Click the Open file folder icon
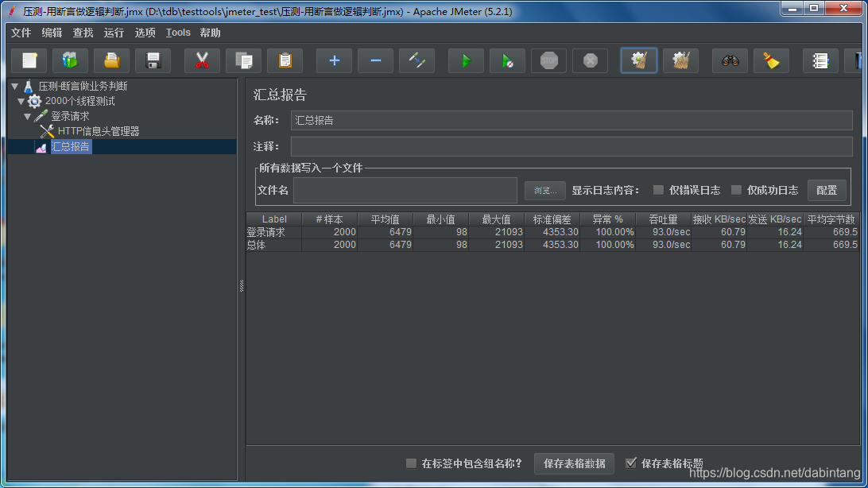Screen dimensions: 868x488 click(x=112, y=60)
